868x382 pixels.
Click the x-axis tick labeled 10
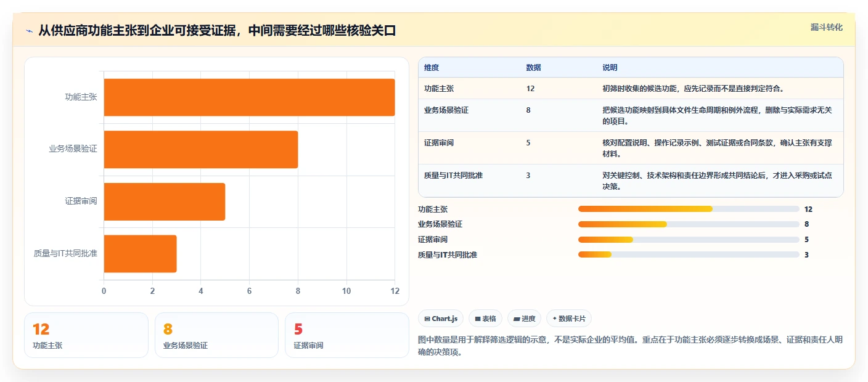point(346,291)
